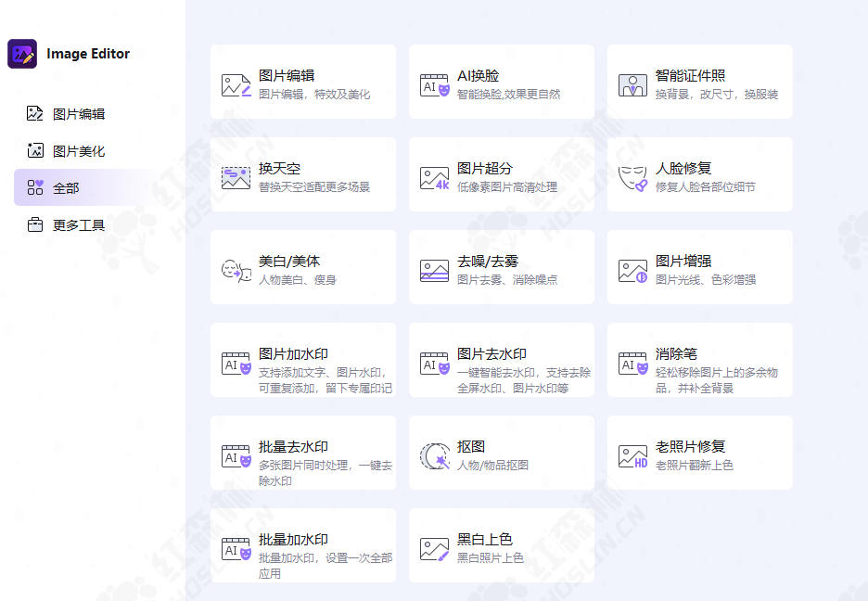868x601 pixels.
Task: Click the text '图片编辑，特效及美化'
Action: pos(313,95)
